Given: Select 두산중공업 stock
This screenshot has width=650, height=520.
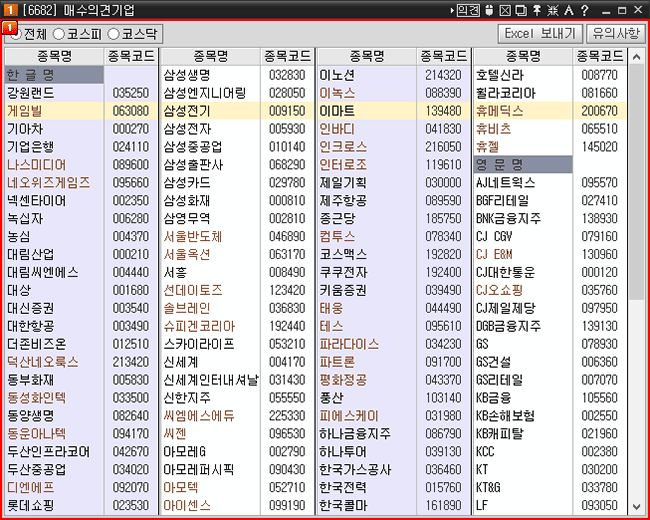Looking at the screenshot, I should 36,469.
